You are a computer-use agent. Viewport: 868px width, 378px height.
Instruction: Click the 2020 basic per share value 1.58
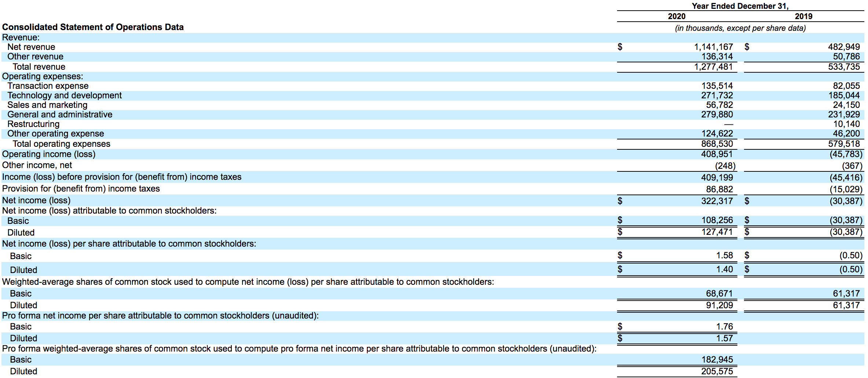(x=725, y=255)
